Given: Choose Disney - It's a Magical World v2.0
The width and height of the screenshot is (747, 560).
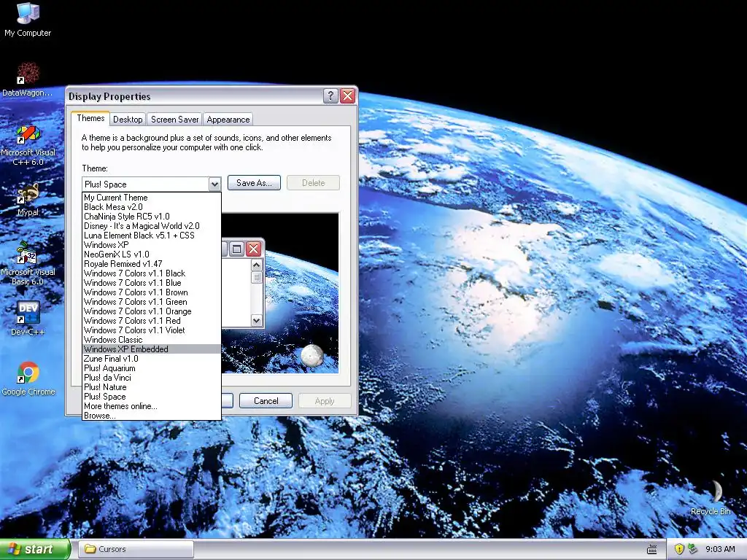Looking at the screenshot, I should click(x=152, y=226).
